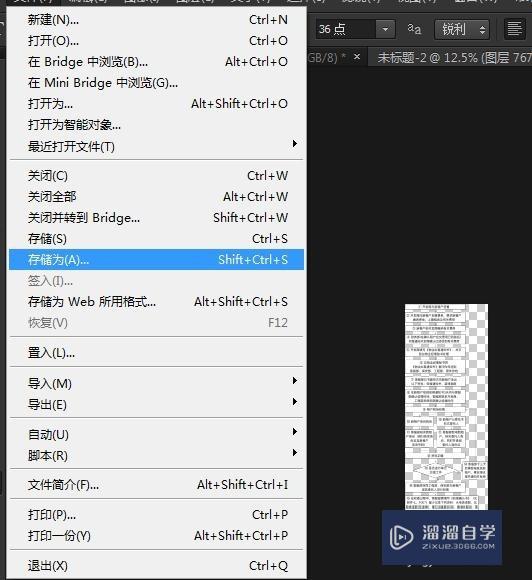This screenshot has height=580, width=532.
Task: Expand the 最近打开文件(T) submenu
Action: point(156,146)
